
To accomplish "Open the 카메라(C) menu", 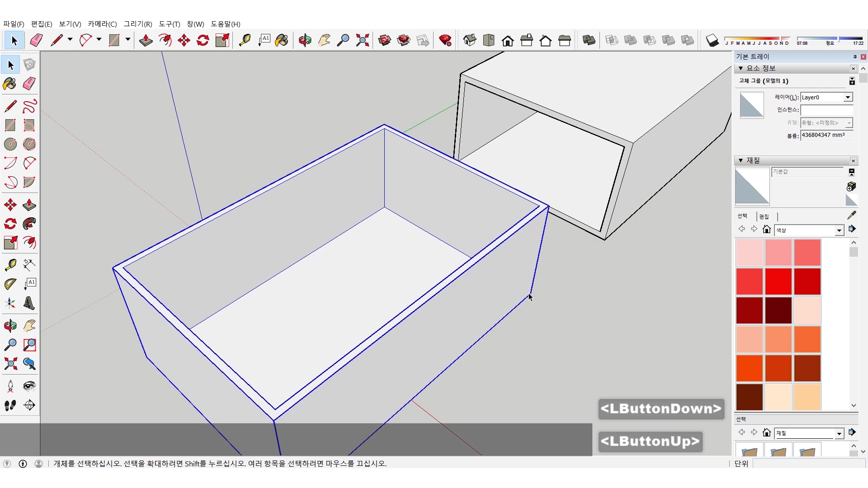I will coord(102,24).
